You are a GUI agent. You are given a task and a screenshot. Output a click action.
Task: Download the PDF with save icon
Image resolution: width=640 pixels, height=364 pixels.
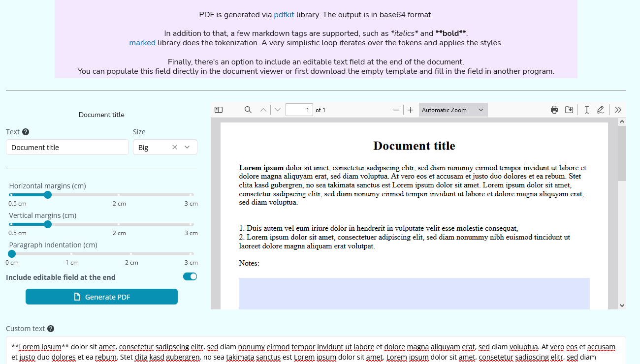coord(569,110)
